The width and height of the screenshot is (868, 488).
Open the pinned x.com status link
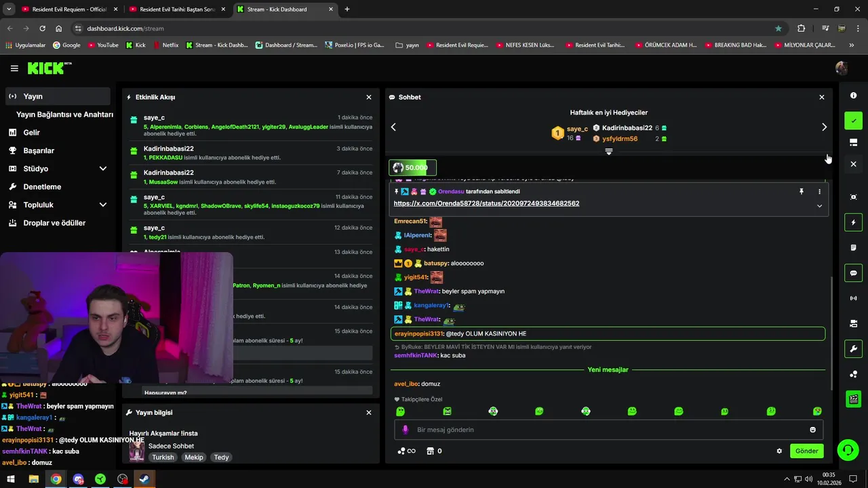[x=486, y=203]
